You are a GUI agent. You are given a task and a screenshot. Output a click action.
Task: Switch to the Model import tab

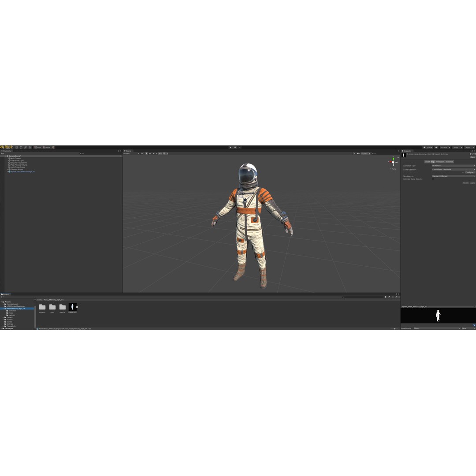(427, 162)
